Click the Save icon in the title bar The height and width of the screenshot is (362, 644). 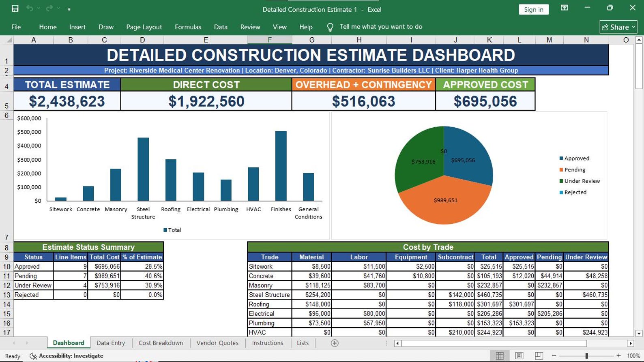pos(15,9)
